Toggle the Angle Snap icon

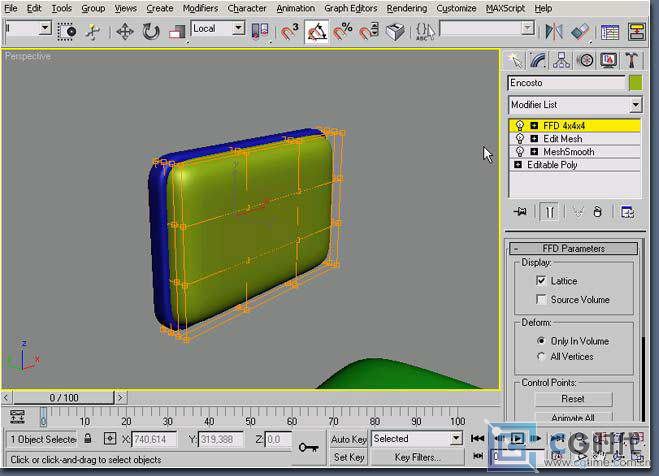(316, 32)
